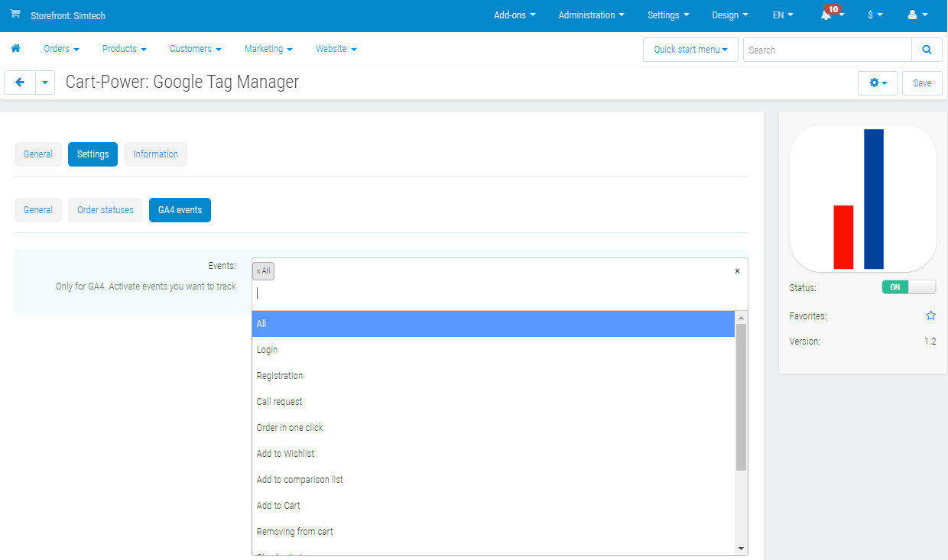Switch to the Information tab

(155, 154)
